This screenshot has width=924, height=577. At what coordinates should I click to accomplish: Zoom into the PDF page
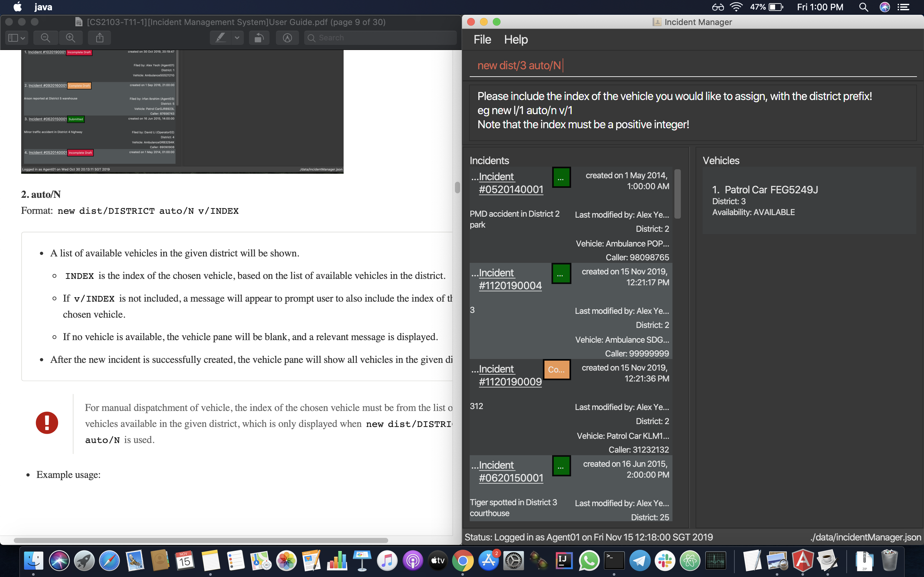(70, 38)
